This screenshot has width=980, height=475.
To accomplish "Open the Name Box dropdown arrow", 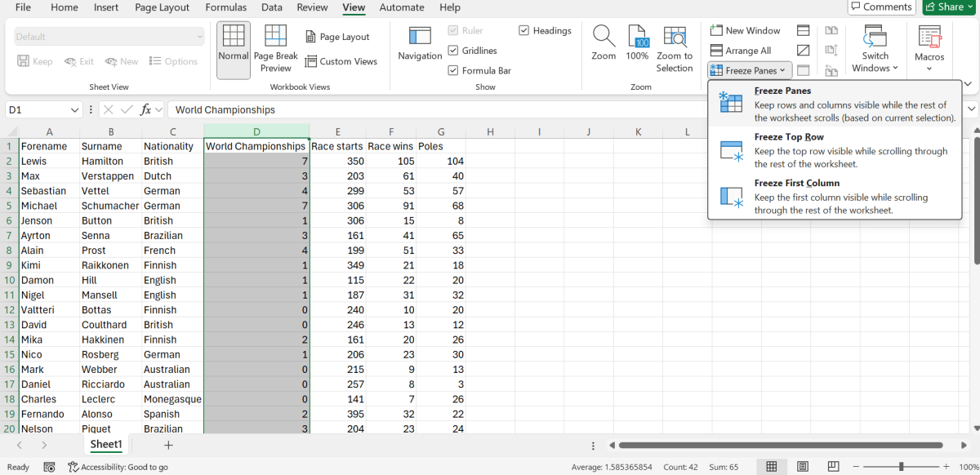I will point(74,109).
